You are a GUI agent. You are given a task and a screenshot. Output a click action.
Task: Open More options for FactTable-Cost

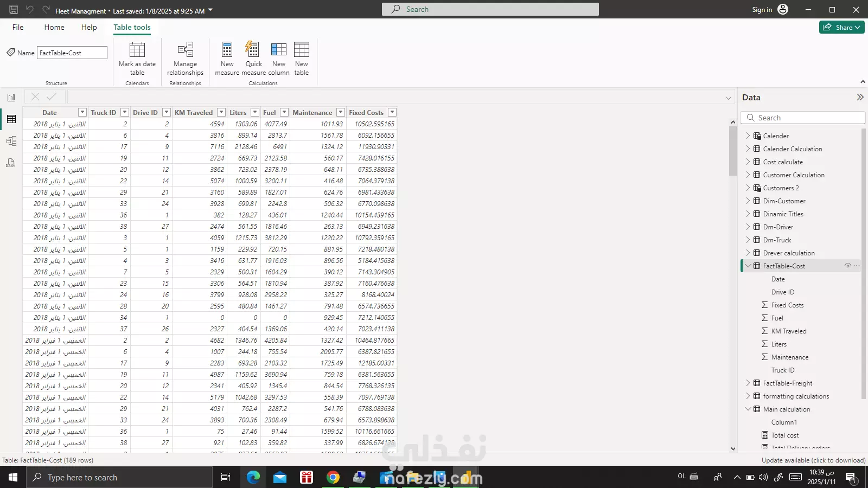point(857,266)
